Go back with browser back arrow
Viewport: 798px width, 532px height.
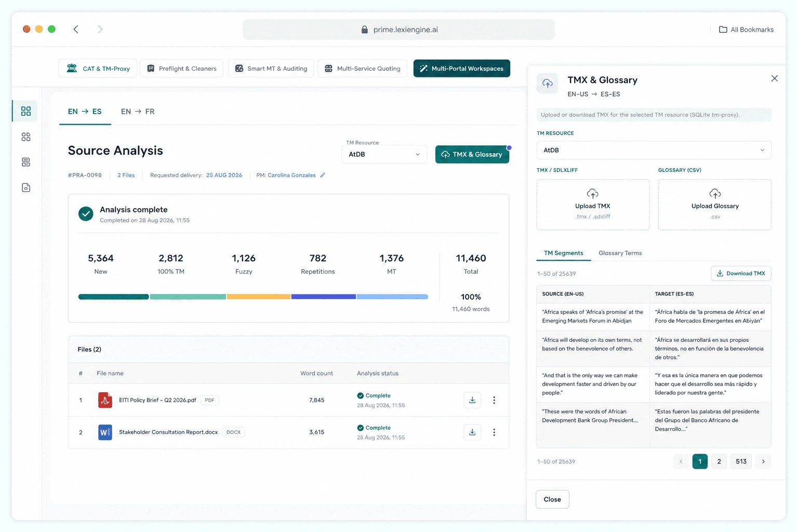coord(76,29)
